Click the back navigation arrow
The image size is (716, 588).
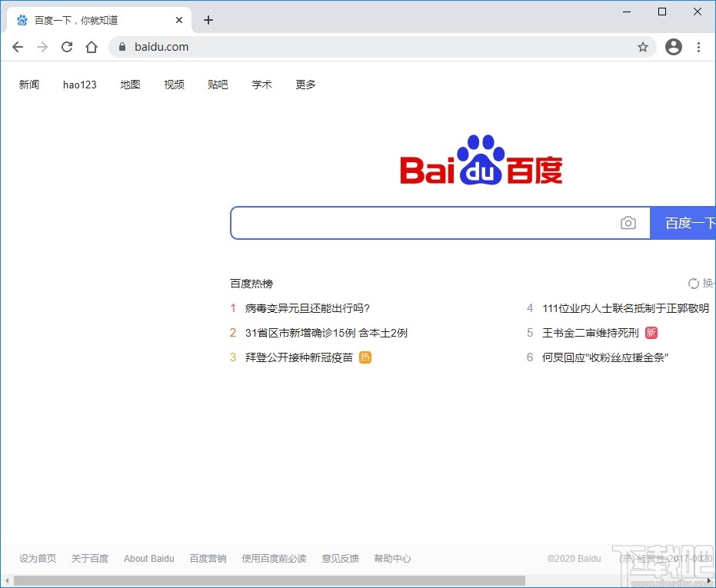[18, 47]
